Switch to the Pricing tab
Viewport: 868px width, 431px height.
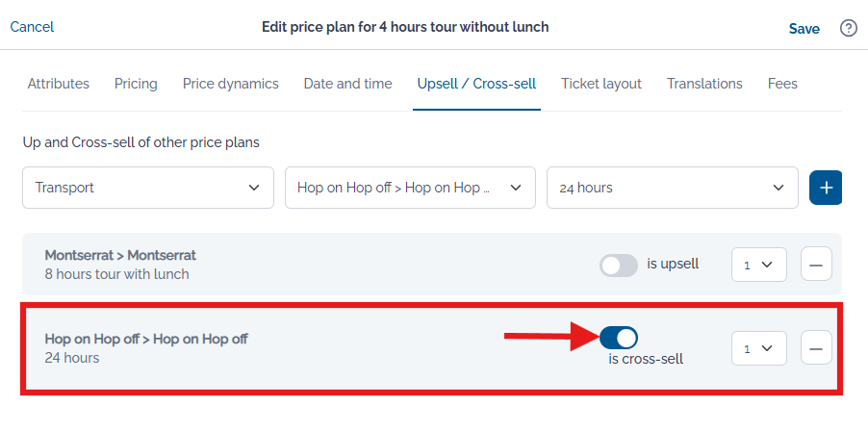coord(136,84)
